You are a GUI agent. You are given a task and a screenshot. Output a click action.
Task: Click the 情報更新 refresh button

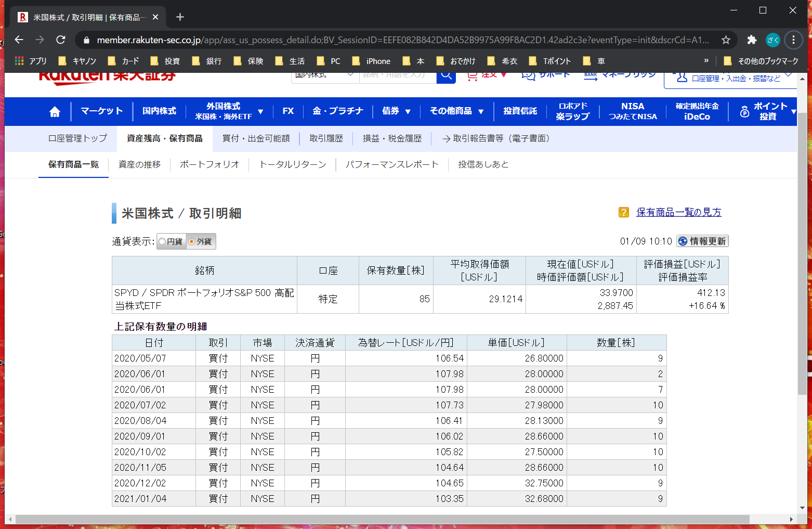tap(702, 241)
